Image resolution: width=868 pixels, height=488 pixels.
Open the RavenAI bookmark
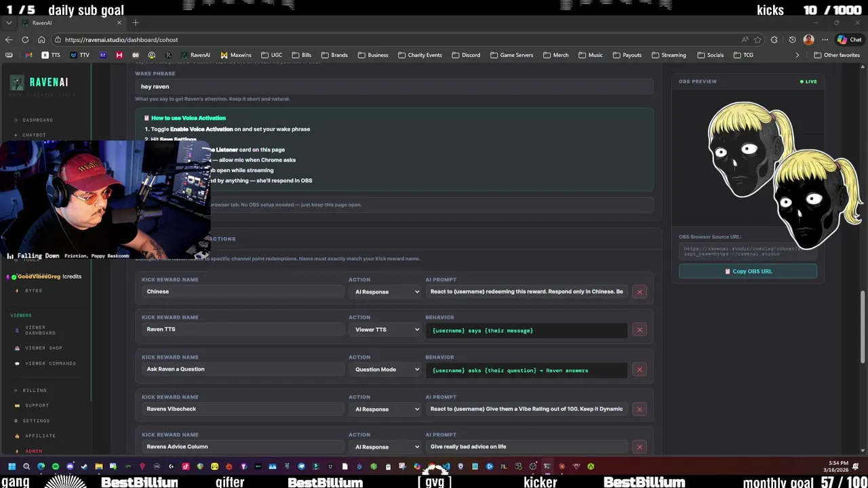(195, 55)
